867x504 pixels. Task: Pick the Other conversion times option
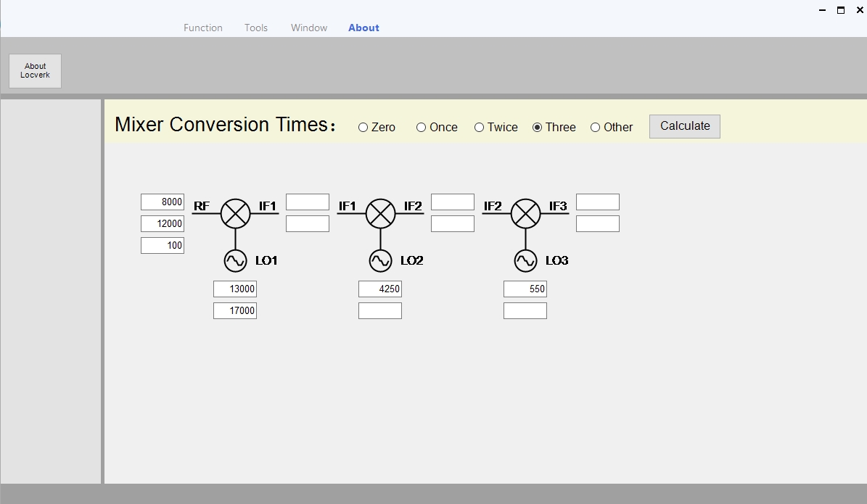pos(596,128)
